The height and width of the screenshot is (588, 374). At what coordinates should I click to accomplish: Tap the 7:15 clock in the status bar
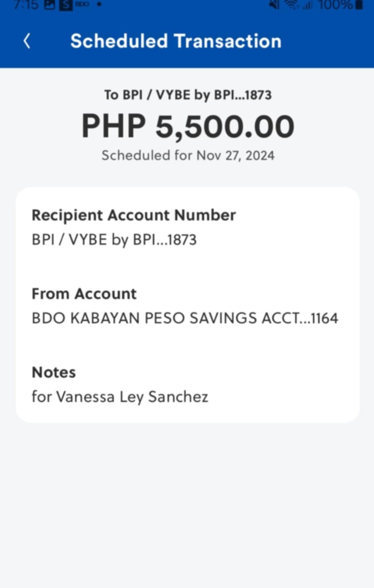[26, 5]
